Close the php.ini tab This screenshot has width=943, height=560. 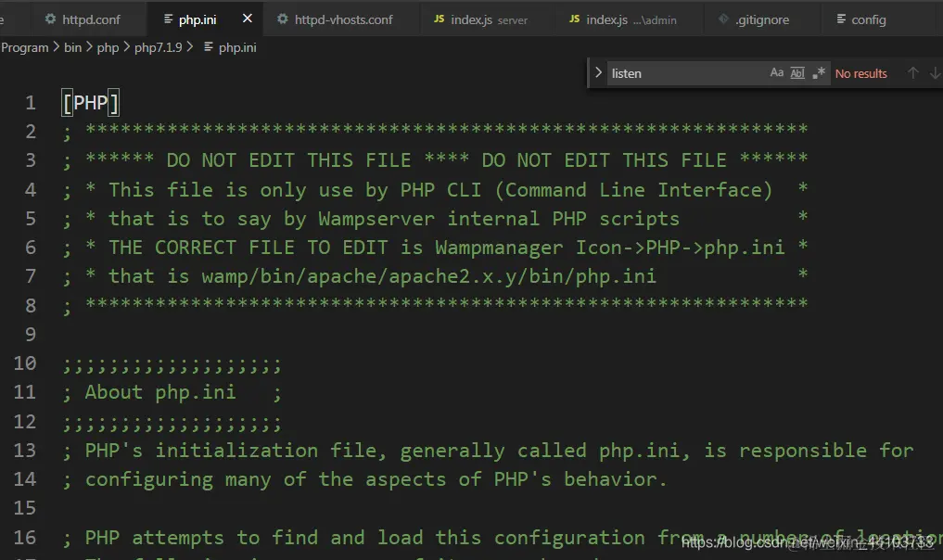click(x=248, y=19)
